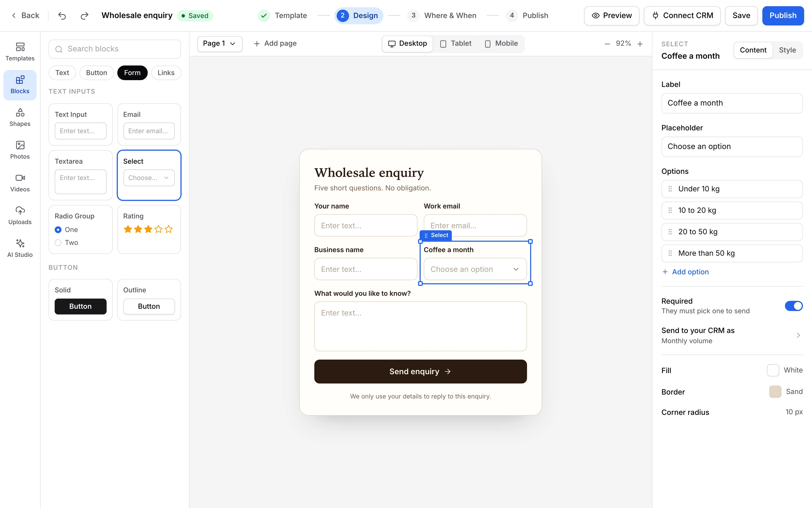Click the Send enquiry arrow icon
This screenshot has width=812, height=508.
pos(448,372)
